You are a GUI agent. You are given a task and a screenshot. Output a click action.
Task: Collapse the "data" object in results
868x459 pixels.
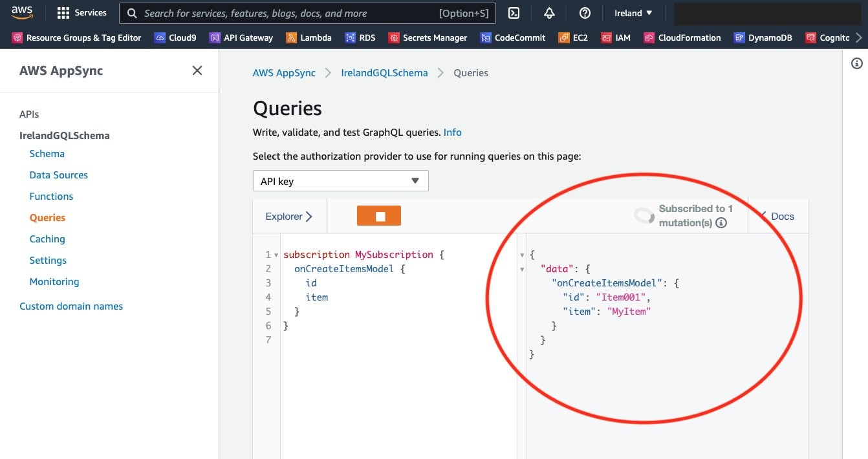[523, 269]
